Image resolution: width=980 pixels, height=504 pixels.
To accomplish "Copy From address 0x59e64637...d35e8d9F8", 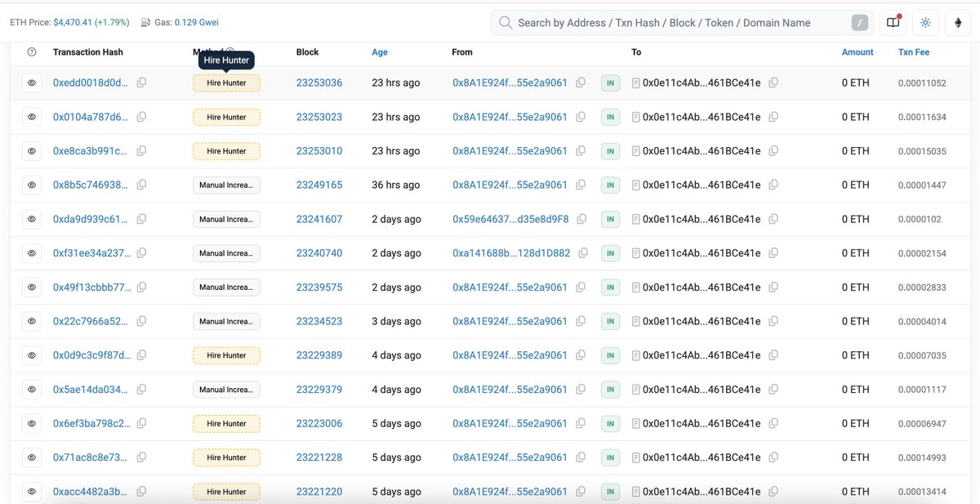I will [581, 219].
